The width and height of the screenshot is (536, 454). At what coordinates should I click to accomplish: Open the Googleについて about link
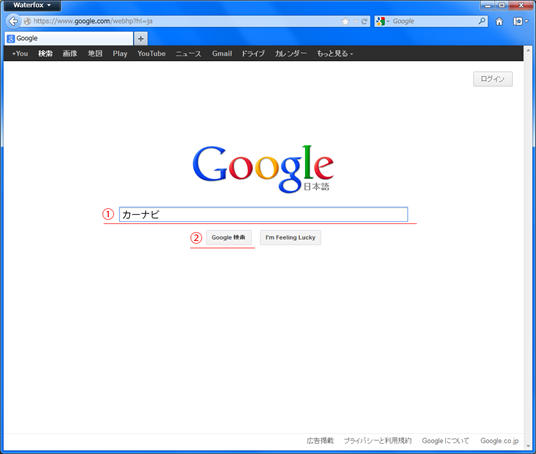[x=445, y=441]
